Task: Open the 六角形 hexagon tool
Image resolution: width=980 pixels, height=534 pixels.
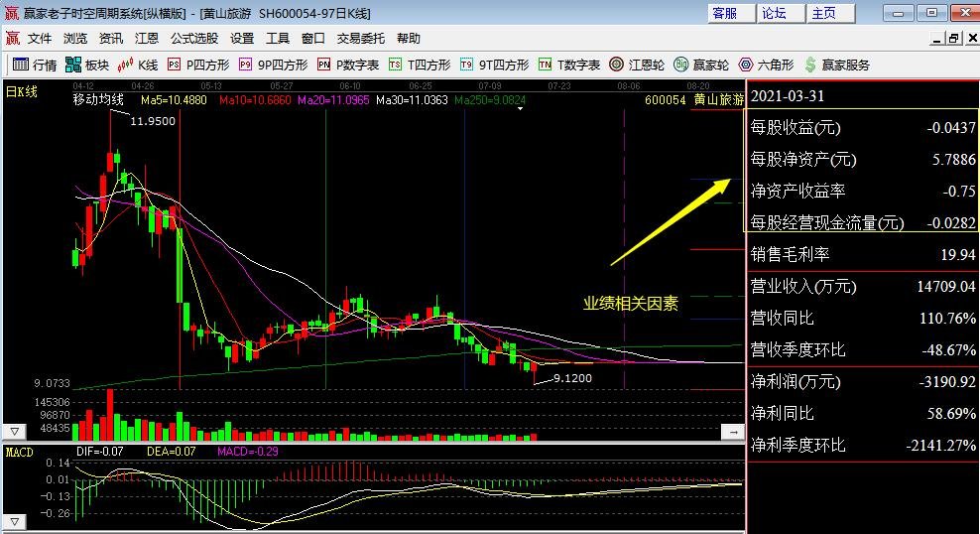Action: point(767,65)
